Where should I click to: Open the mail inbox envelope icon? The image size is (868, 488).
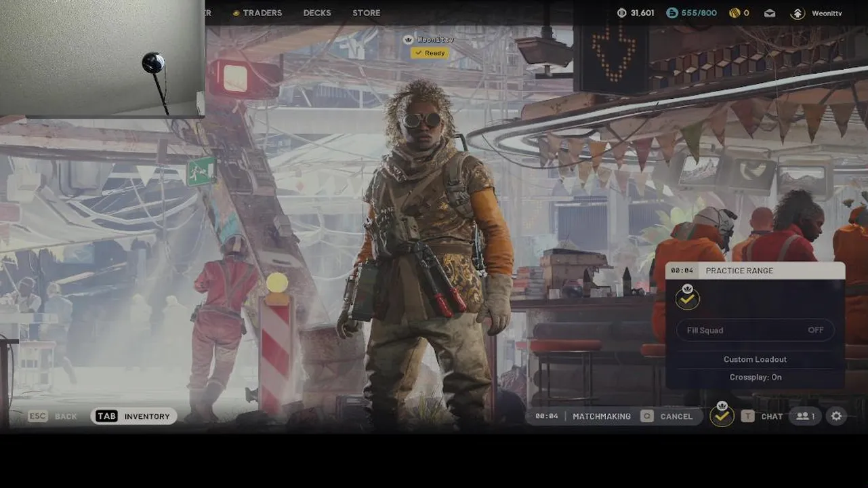(770, 13)
